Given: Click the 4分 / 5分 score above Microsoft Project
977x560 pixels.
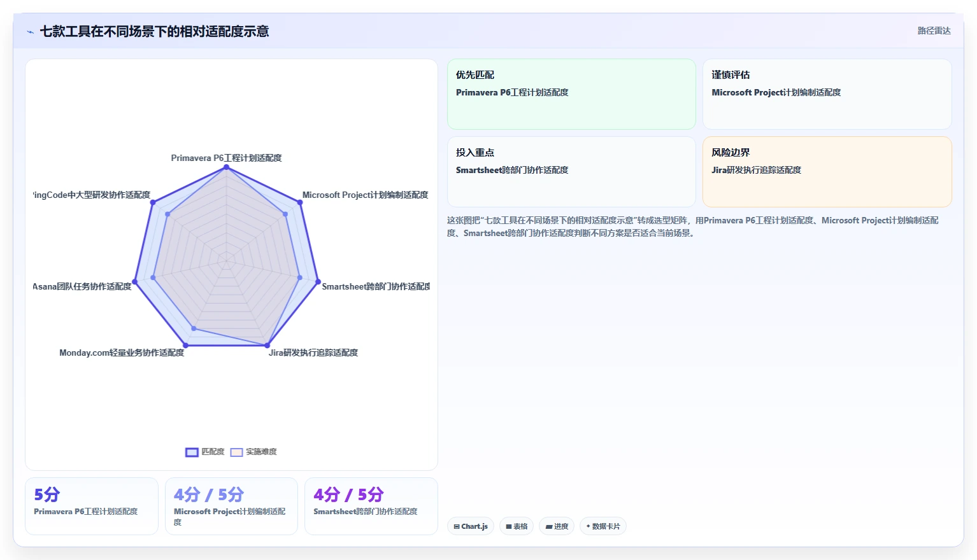Looking at the screenshot, I should tap(209, 494).
